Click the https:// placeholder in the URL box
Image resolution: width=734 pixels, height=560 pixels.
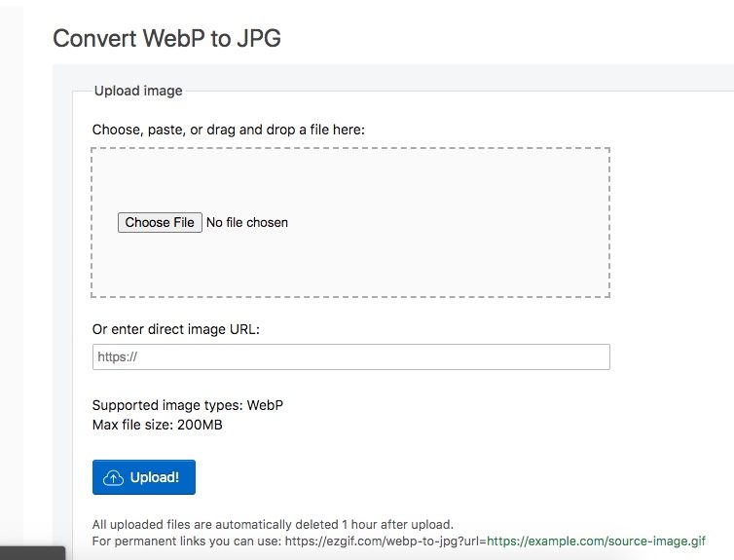pyautogui.click(x=117, y=356)
